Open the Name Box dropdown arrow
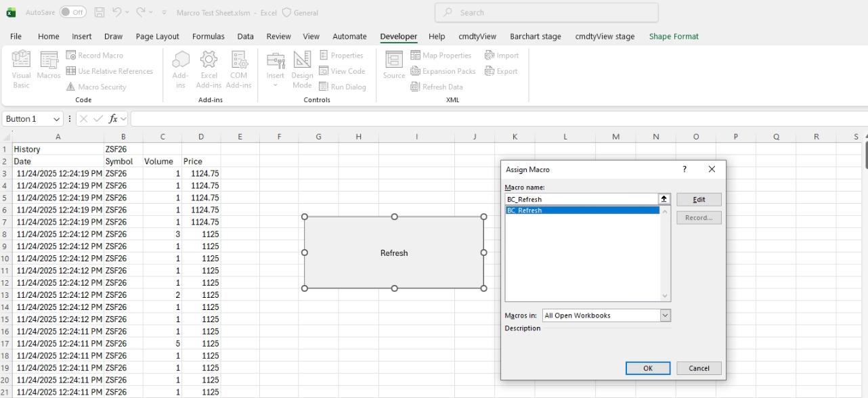 click(x=56, y=119)
